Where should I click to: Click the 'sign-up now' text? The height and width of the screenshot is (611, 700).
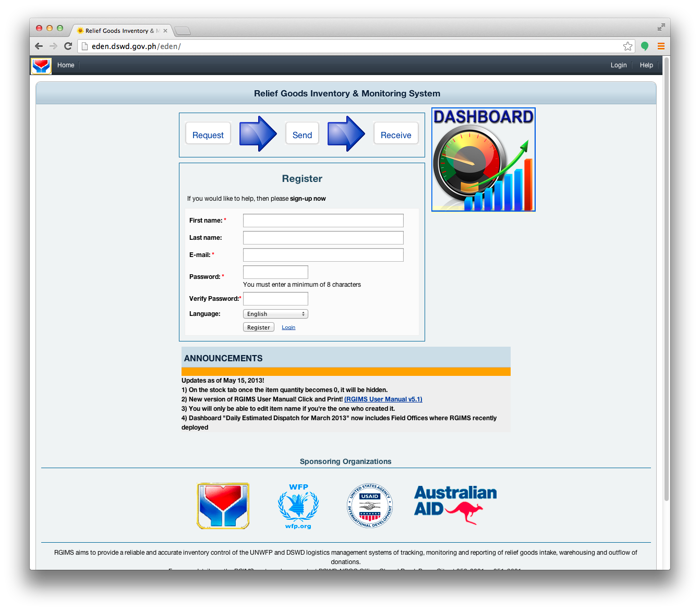click(x=308, y=199)
